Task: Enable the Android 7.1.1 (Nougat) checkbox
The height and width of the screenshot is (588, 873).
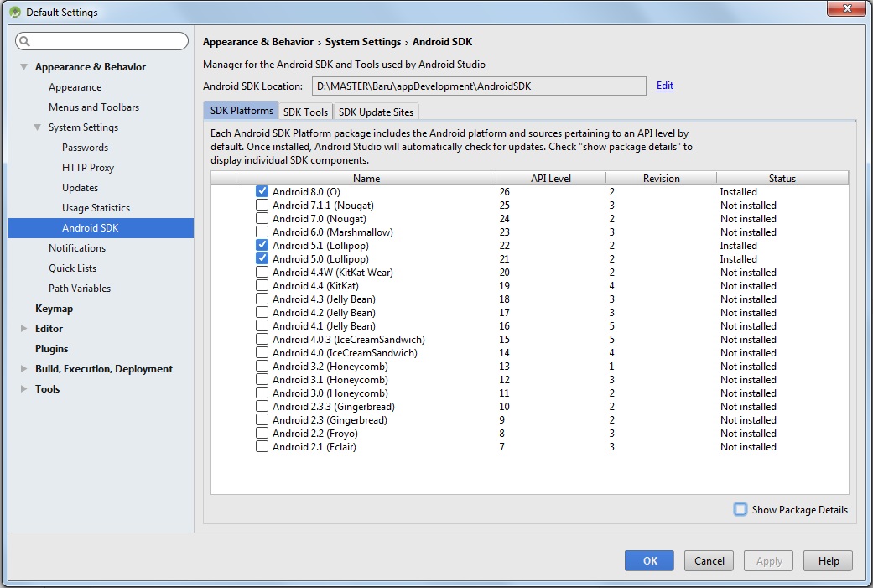Action: pyautogui.click(x=262, y=206)
